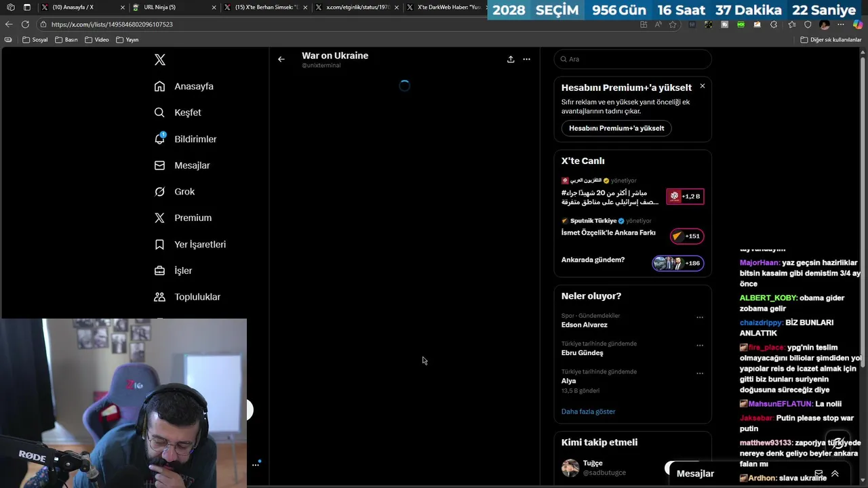Open İsmet Özçelik'le Ankara Farkı broadcast
The image size is (868, 488).
click(x=608, y=232)
